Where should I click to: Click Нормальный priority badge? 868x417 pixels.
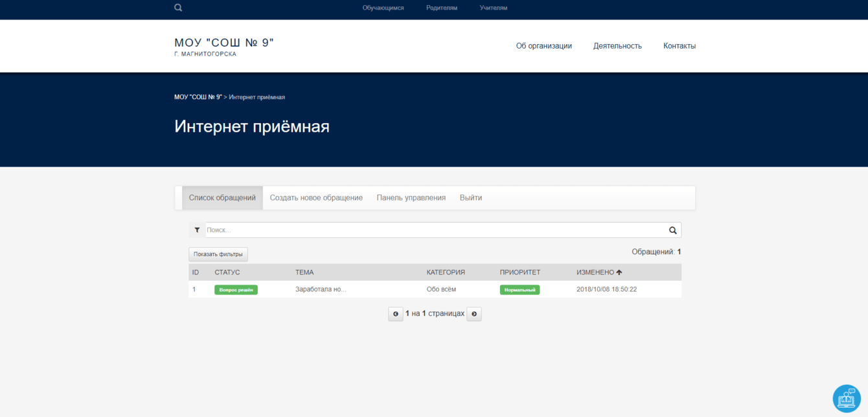click(x=520, y=290)
